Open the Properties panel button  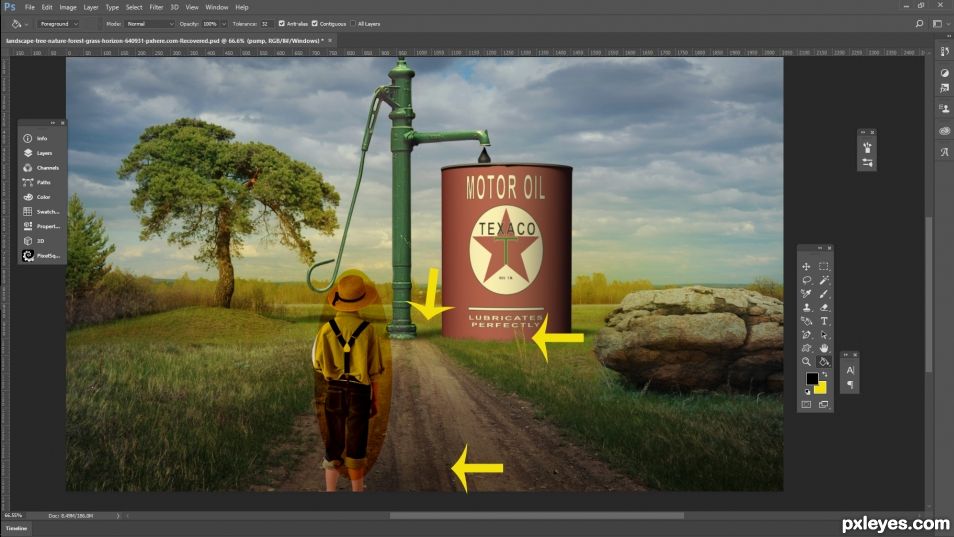[x=42, y=226]
